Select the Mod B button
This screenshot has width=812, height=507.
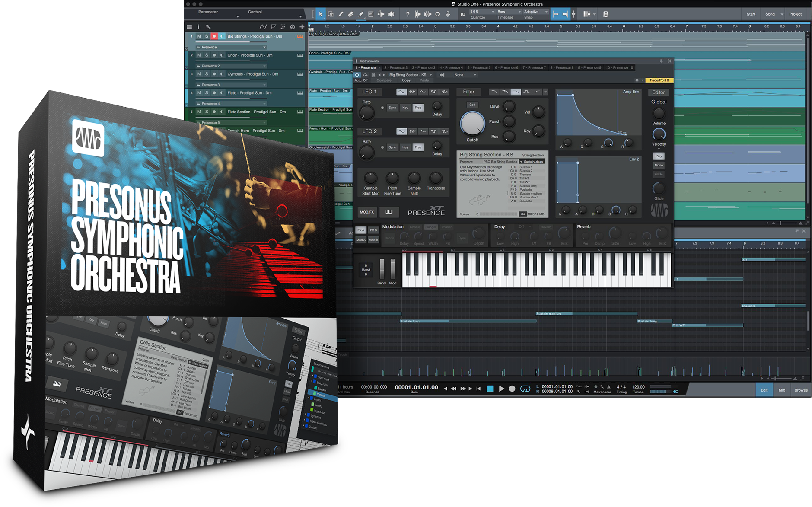click(x=373, y=240)
